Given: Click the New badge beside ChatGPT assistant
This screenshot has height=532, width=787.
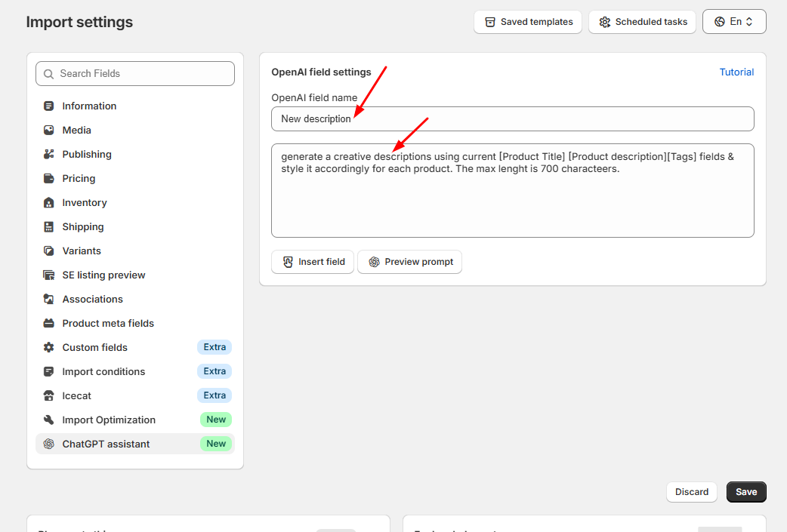Looking at the screenshot, I should coord(216,443).
